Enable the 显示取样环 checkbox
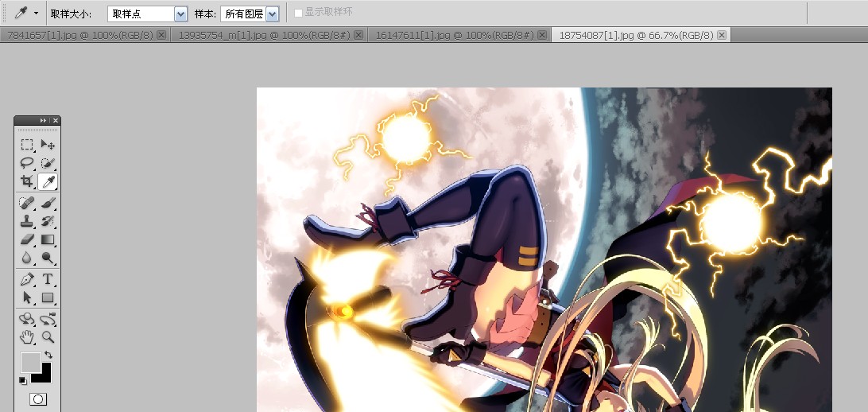The height and width of the screenshot is (412, 868). (x=298, y=13)
